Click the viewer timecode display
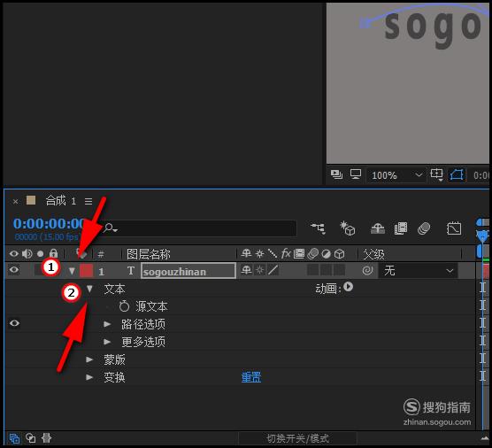 [480, 175]
